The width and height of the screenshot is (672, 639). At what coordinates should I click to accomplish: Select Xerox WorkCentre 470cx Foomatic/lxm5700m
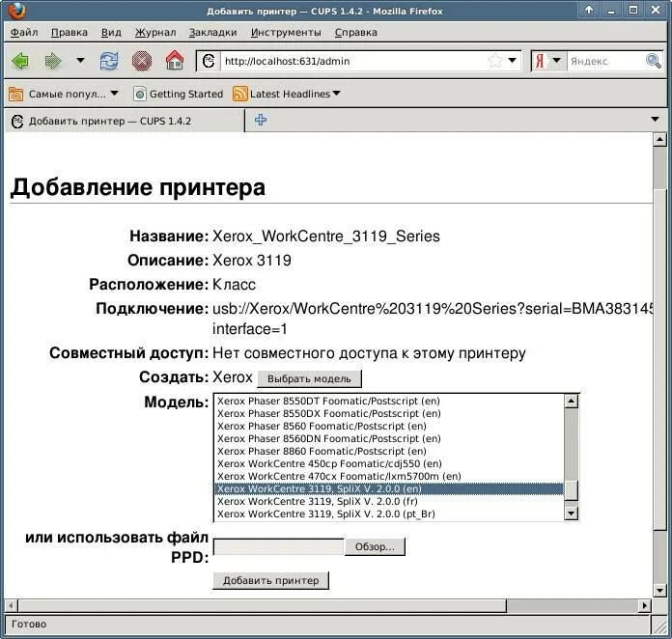pyautogui.click(x=389, y=476)
